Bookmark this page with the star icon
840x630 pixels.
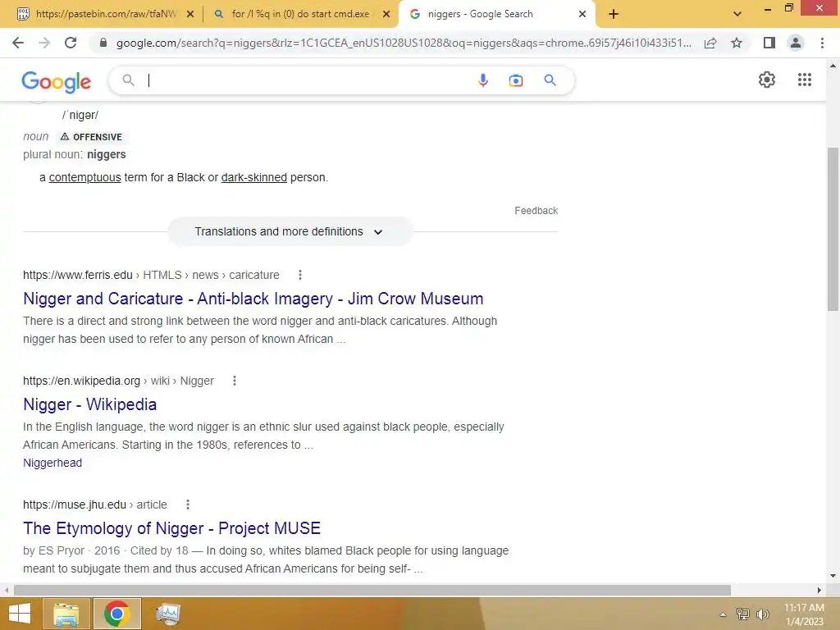point(737,43)
